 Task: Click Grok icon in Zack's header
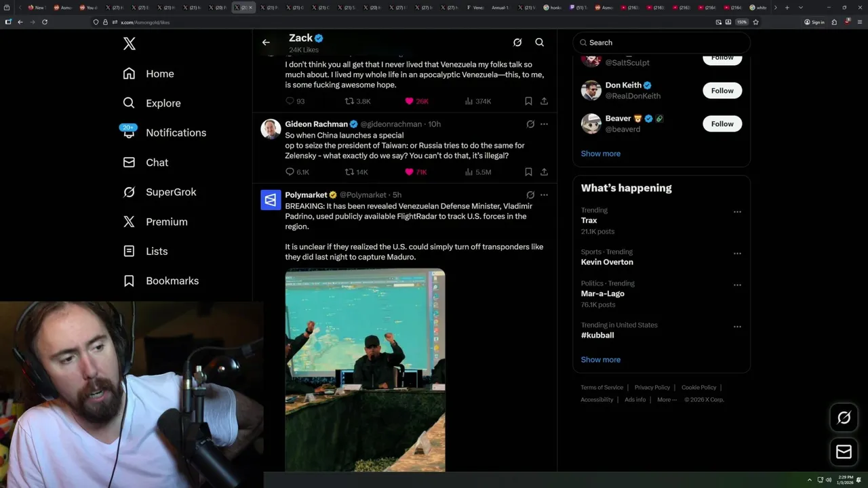coord(517,42)
